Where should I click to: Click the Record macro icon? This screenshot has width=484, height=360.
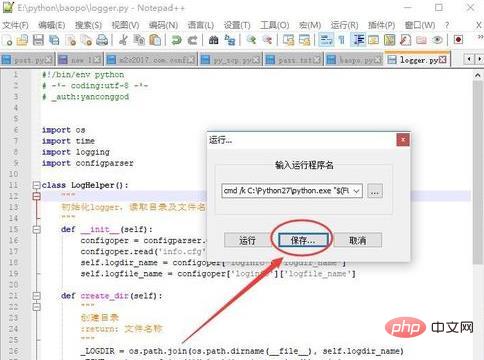click(458, 40)
